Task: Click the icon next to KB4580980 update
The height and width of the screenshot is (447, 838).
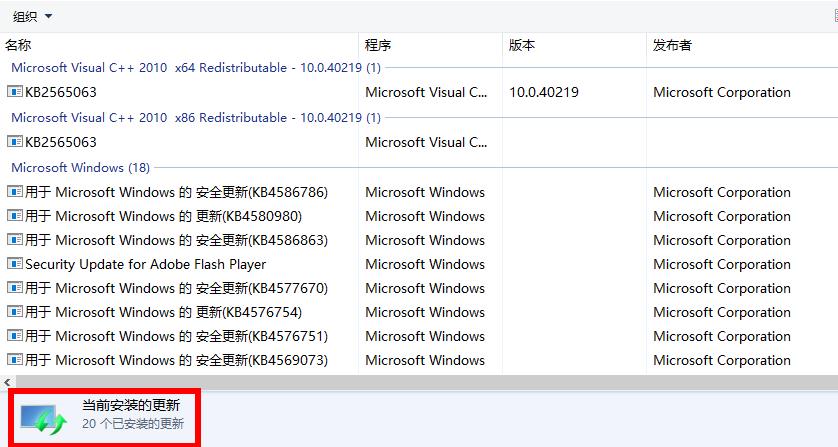Action: pyautogui.click(x=14, y=216)
